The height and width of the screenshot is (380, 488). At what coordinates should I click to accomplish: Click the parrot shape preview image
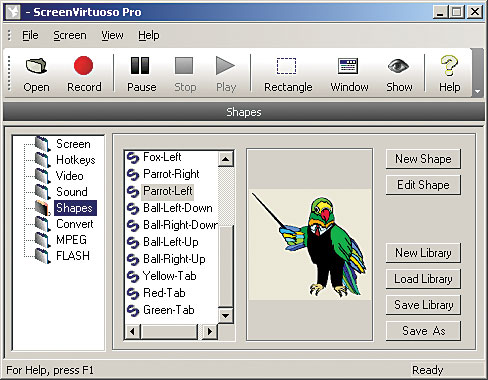[x=310, y=244]
